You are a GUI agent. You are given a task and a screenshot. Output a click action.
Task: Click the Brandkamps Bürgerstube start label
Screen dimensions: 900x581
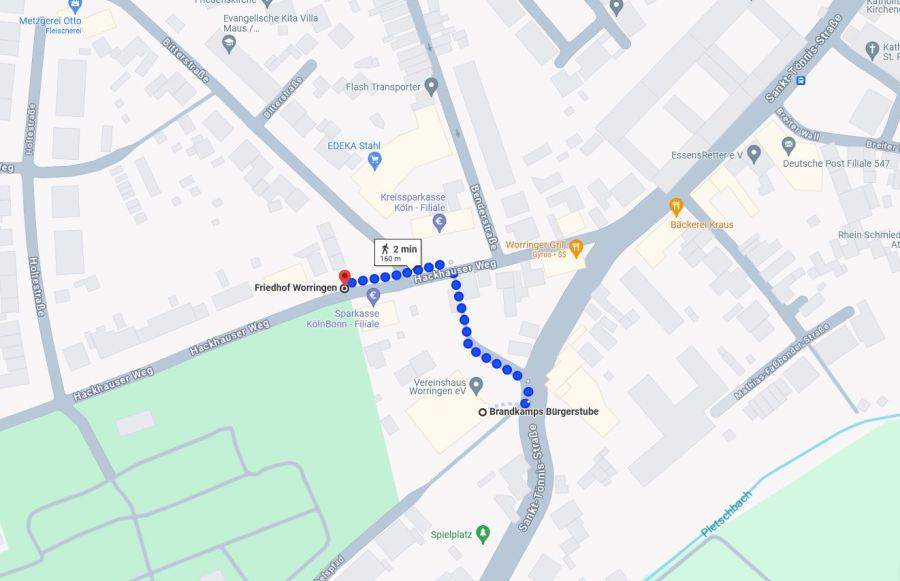pos(544,412)
